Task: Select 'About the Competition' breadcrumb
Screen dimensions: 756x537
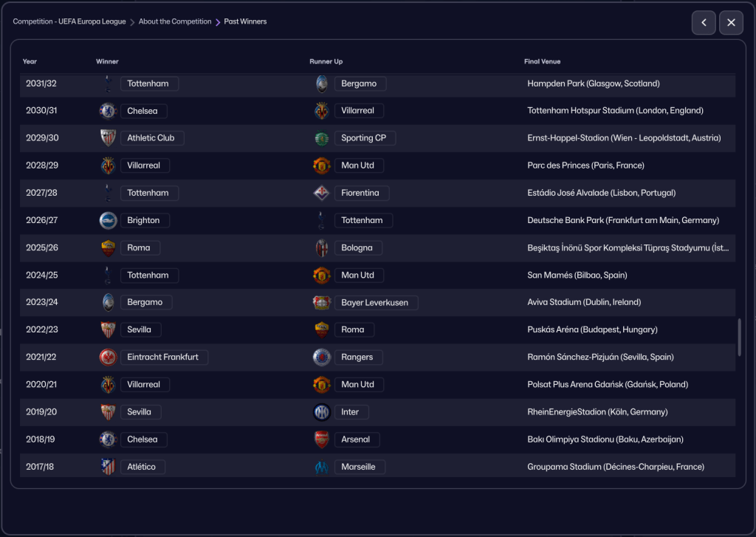Action: [175, 22]
